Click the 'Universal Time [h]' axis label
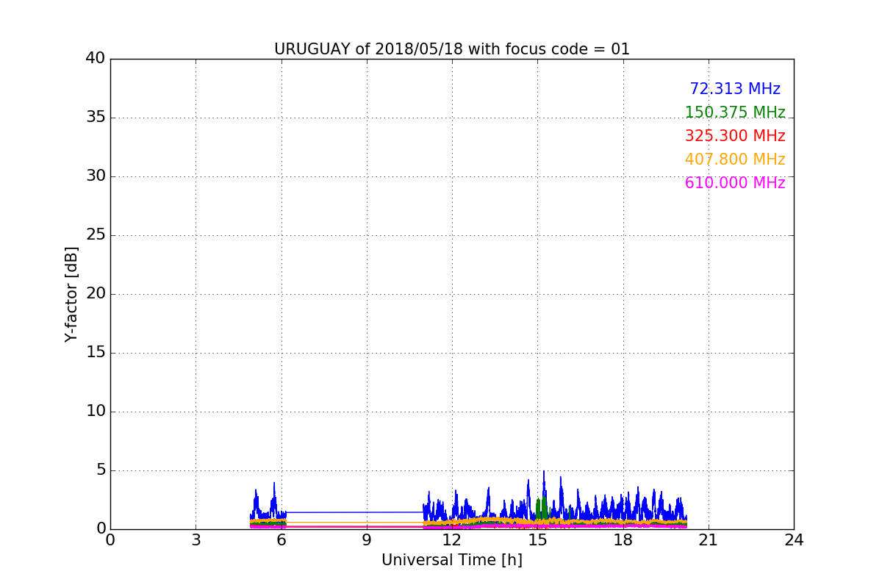 (452, 560)
